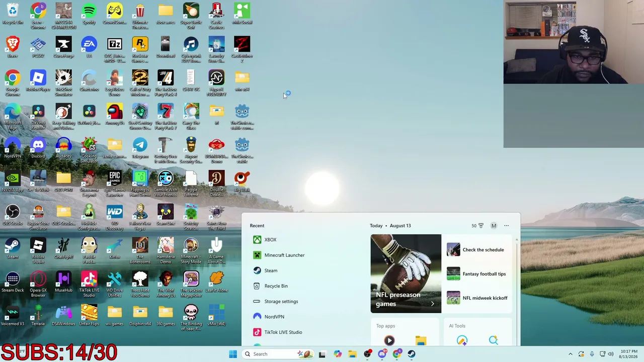Open the xbox saves desktop folder
Image resolution: width=644 pixels, height=362 pixels.
pos(166,14)
